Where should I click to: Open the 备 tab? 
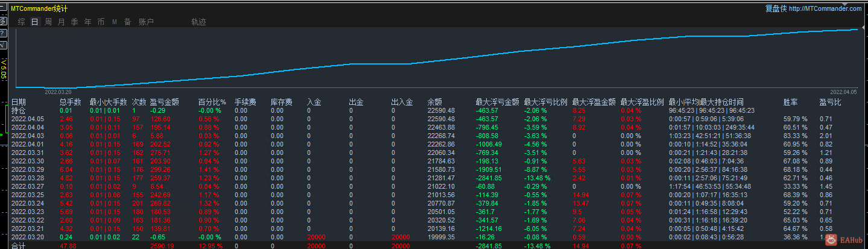(x=127, y=22)
